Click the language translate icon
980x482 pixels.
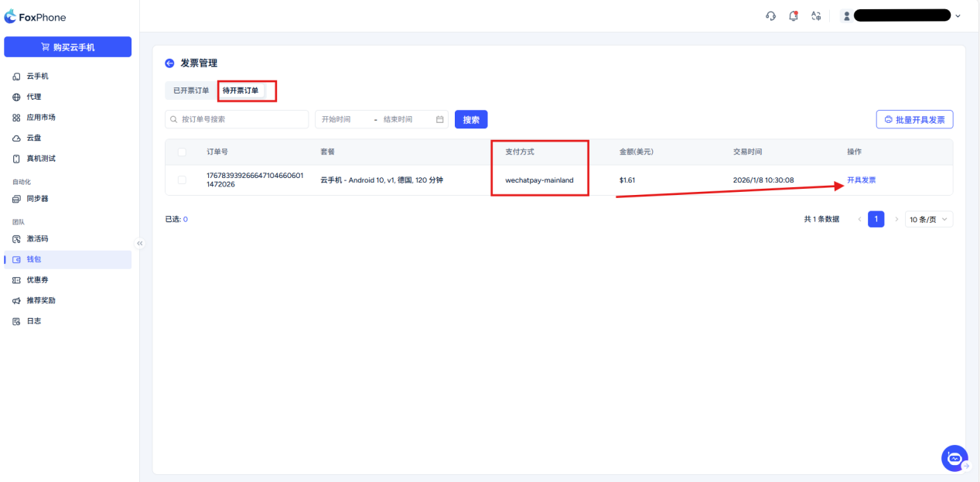(x=815, y=16)
